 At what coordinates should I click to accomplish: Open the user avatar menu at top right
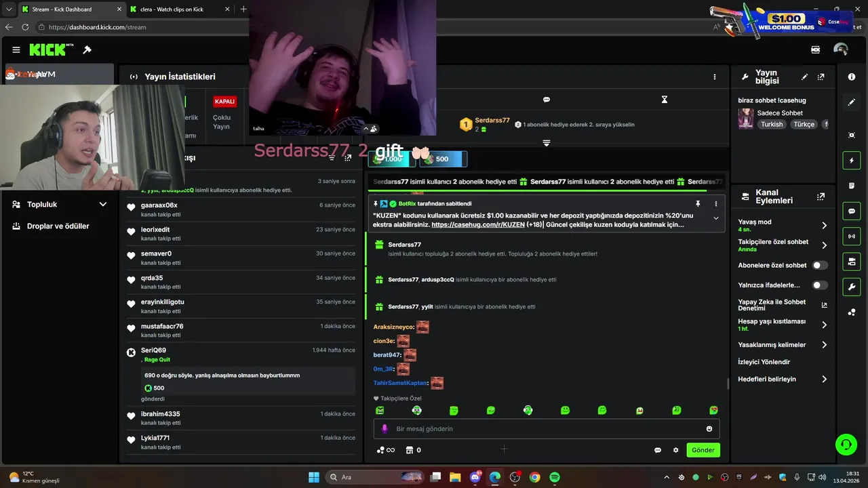[841, 49]
